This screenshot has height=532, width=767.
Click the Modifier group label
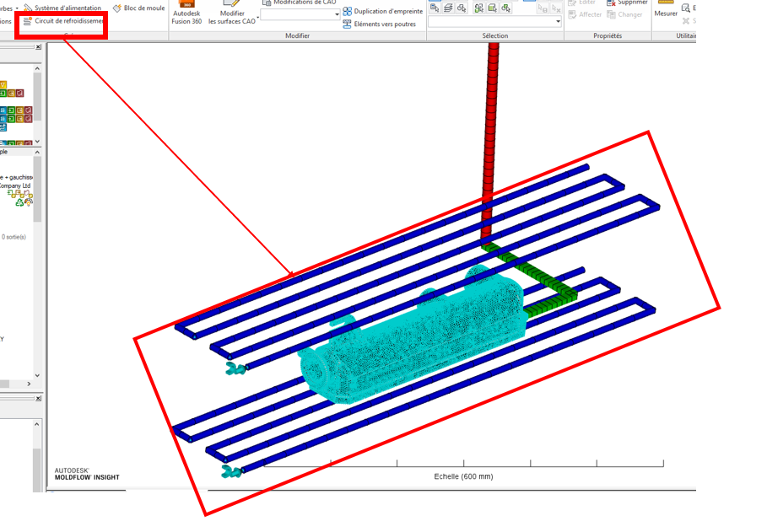pyautogui.click(x=297, y=36)
